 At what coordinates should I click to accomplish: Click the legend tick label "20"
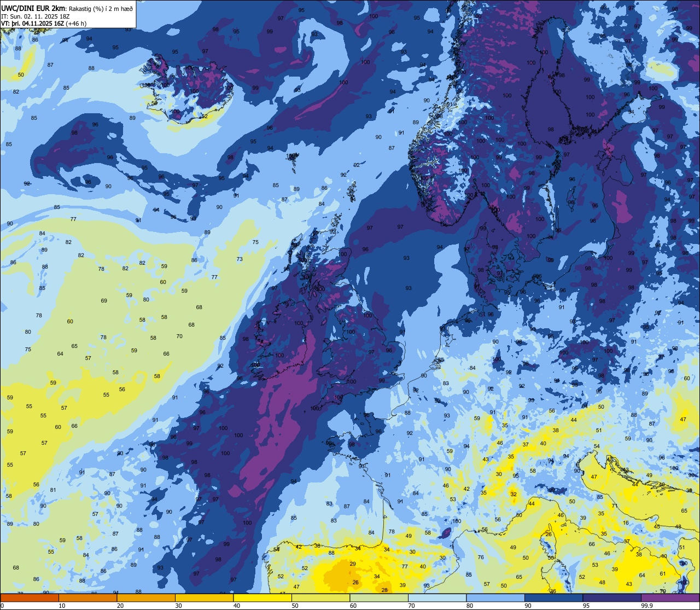click(120, 606)
